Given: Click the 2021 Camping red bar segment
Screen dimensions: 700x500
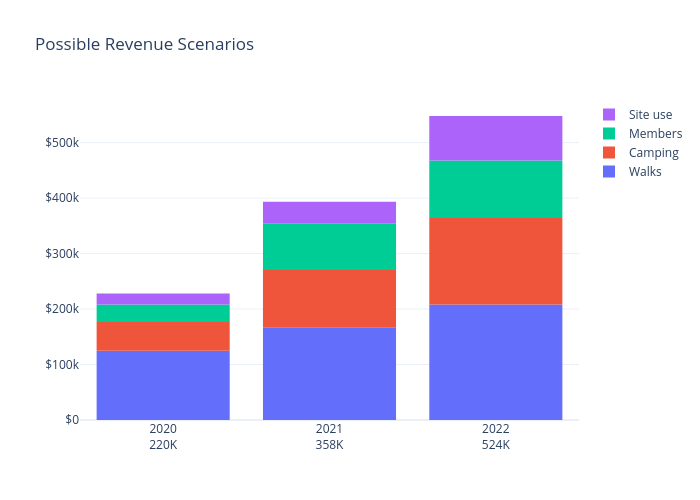Looking at the screenshot, I should [x=329, y=298].
